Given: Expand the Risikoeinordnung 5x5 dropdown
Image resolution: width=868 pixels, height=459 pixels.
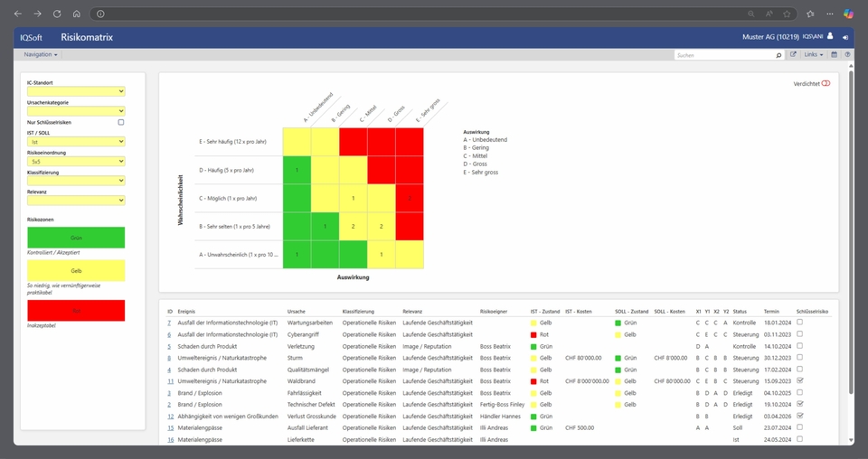Looking at the screenshot, I should (x=76, y=162).
